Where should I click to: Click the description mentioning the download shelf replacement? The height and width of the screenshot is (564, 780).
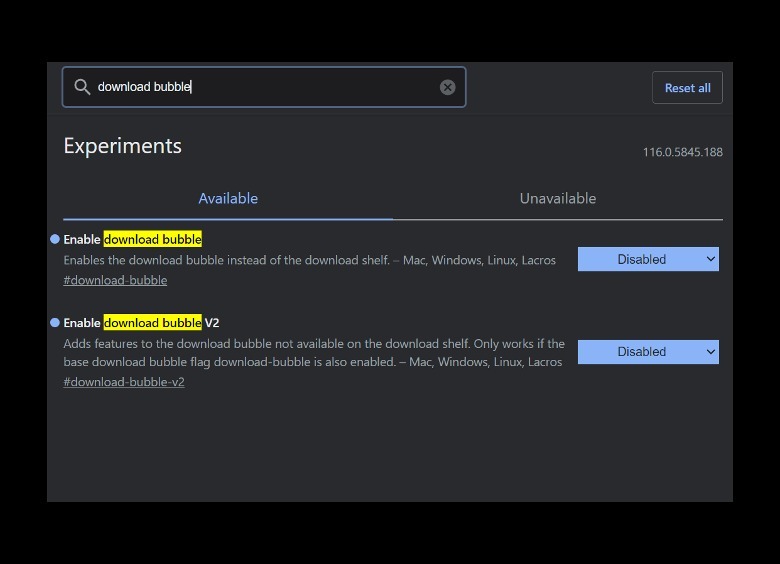point(309,260)
